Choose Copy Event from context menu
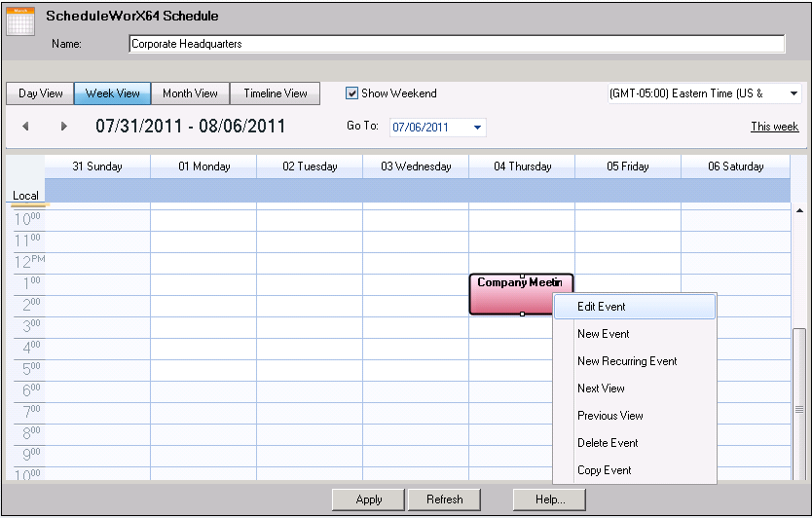 [x=635, y=470]
